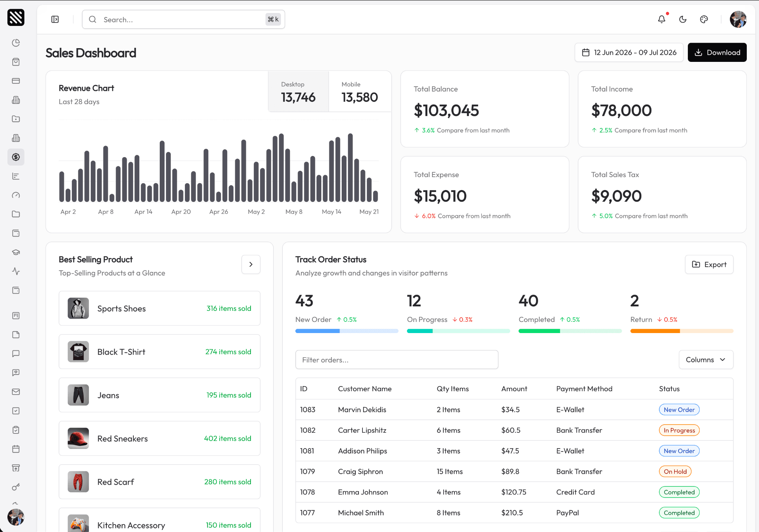The height and width of the screenshot is (532, 759).
Task: Open the activity pulse sidebar icon
Action: pyautogui.click(x=16, y=271)
